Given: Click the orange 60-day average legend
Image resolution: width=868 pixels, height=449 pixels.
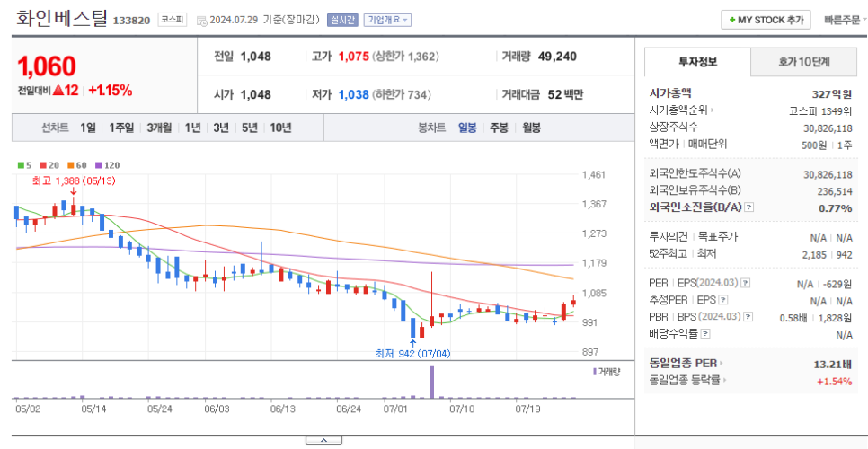Looking at the screenshot, I should click(x=77, y=164).
